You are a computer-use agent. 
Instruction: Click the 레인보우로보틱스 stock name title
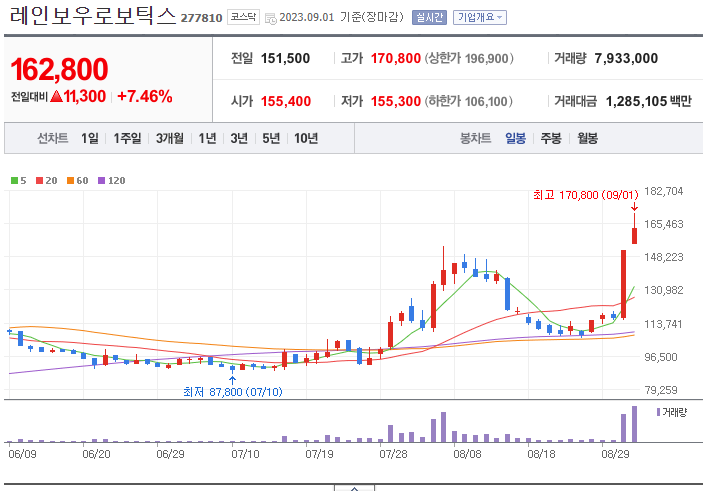(x=93, y=16)
